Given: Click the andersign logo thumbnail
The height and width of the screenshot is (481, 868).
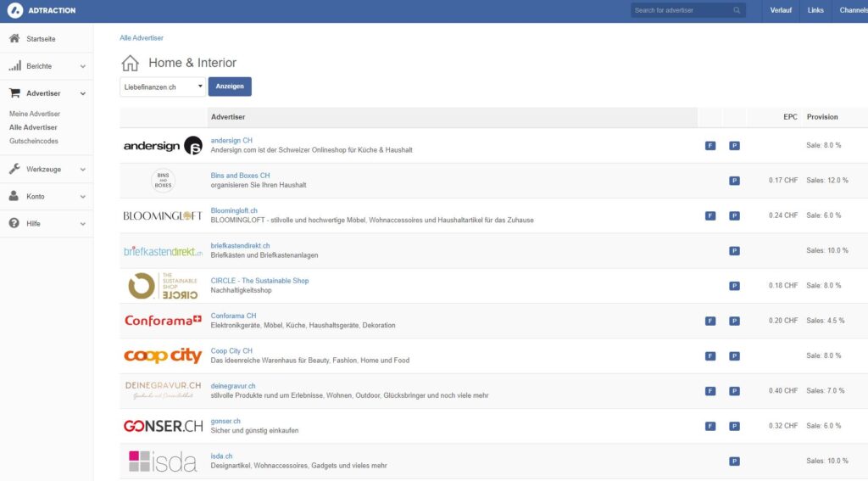Looking at the screenshot, I should click(x=163, y=146).
